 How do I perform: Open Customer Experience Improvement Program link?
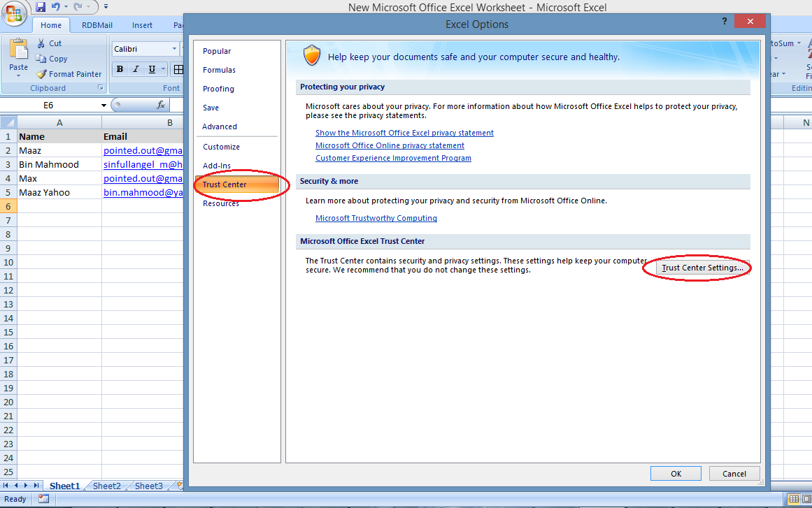click(394, 159)
